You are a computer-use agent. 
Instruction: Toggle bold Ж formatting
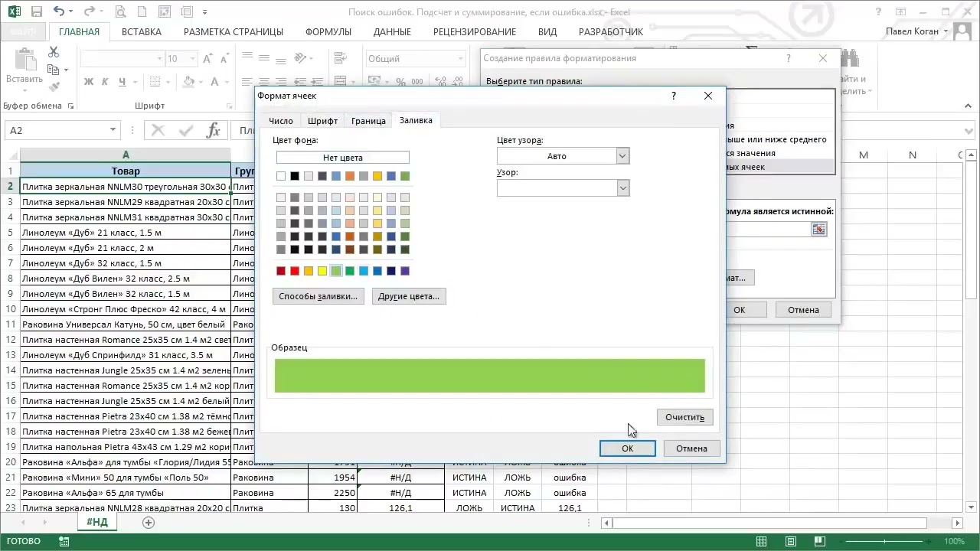pos(89,82)
